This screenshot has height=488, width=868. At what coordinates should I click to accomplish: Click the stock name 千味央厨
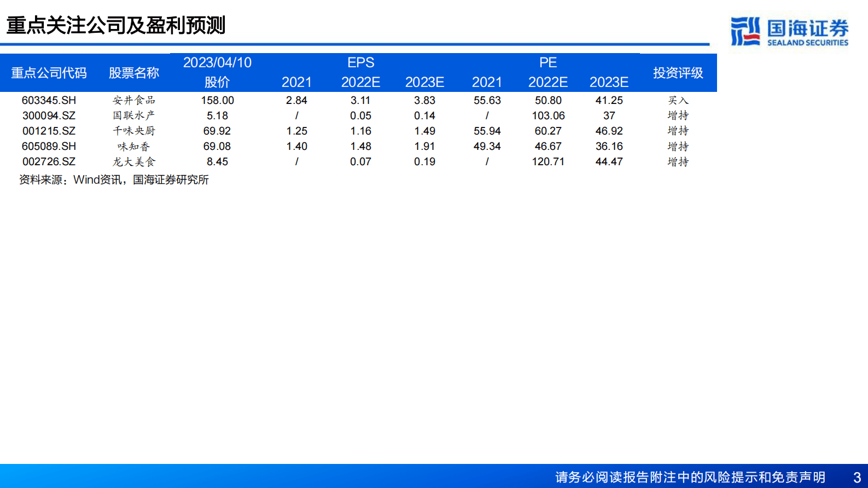(x=134, y=131)
